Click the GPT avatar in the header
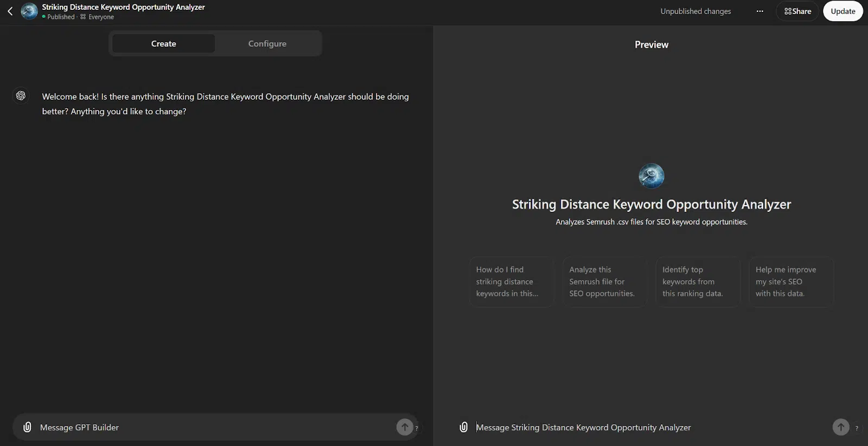 click(29, 11)
